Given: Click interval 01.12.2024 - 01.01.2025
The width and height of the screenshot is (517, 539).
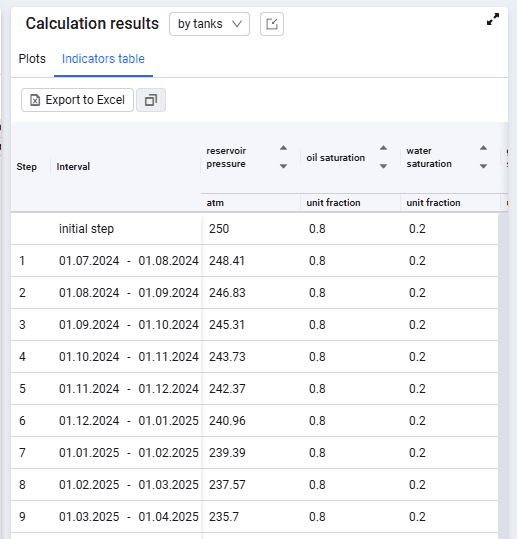Looking at the screenshot, I should (x=129, y=420).
